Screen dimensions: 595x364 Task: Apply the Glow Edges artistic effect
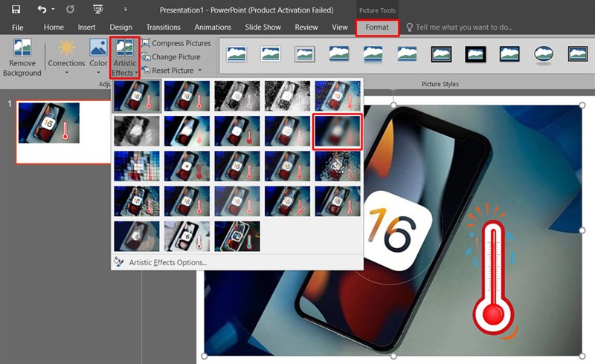coord(237,236)
